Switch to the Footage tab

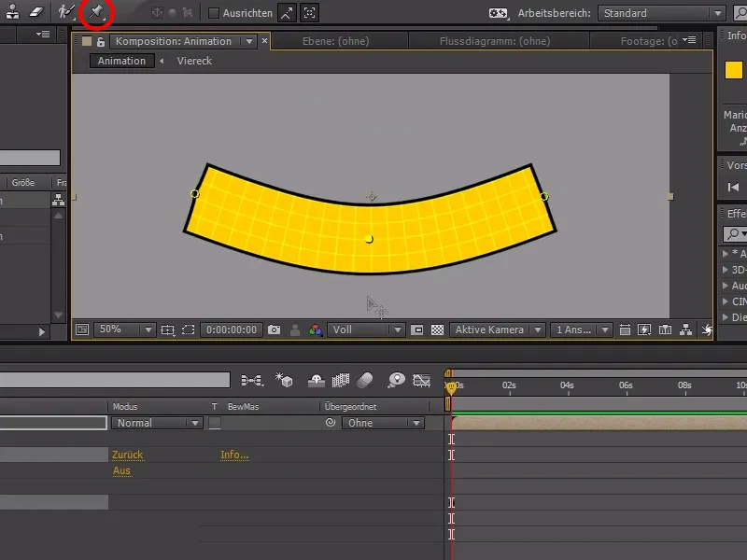648,41
